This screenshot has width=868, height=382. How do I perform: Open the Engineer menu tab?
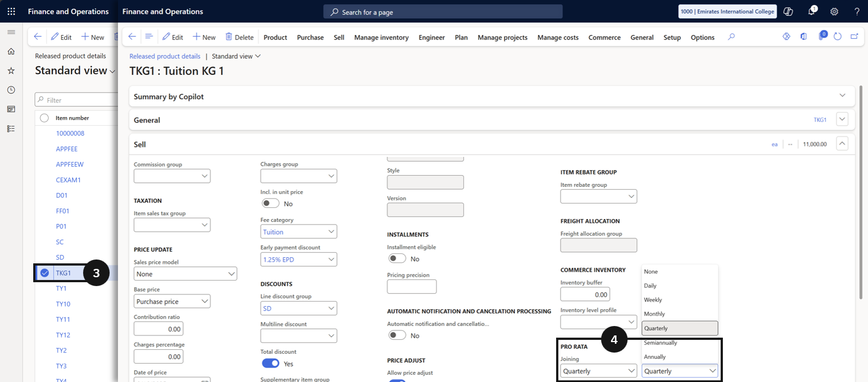click(432, 37)
